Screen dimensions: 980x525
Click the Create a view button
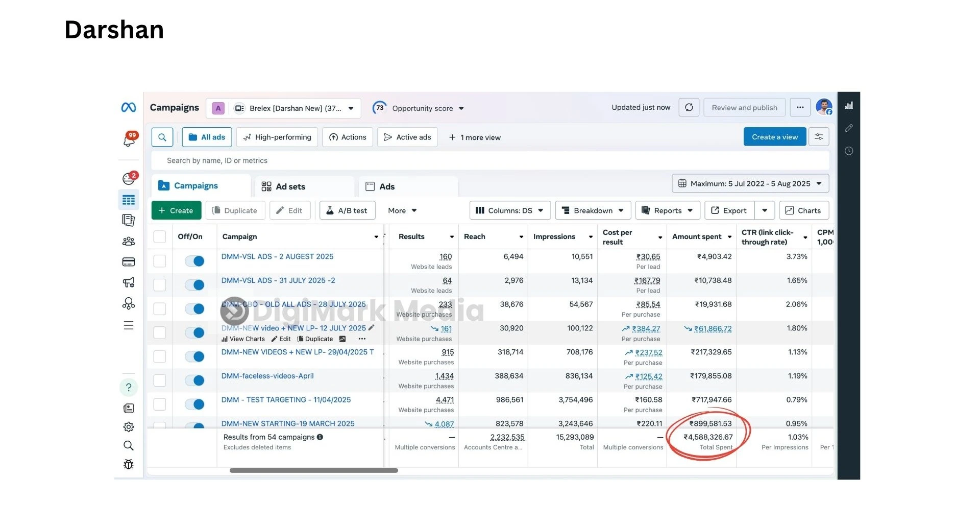[x=774, y=137]
